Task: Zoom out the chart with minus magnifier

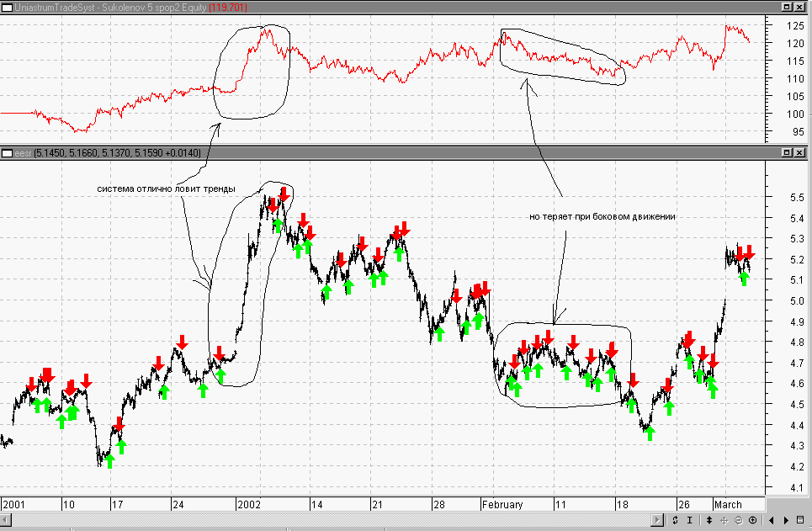Action: (739, 520)
